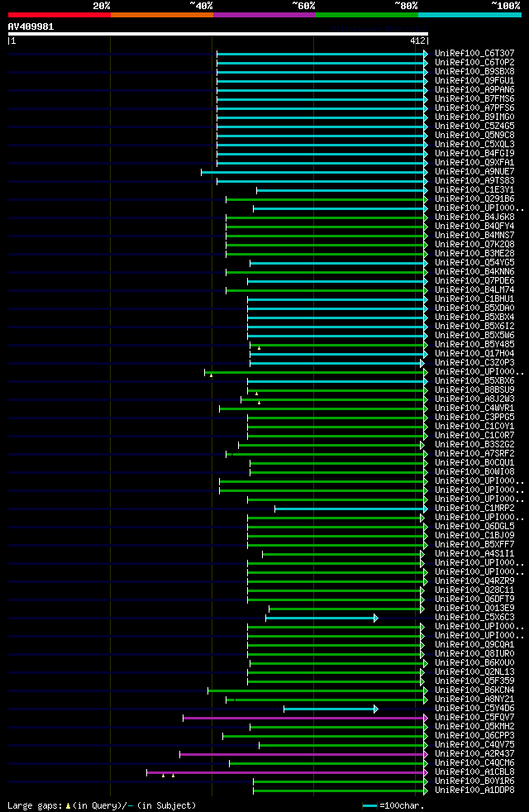Open the UniRef100_A9PAN6 hit
Image resolution: width=529 pixels, height=812 pixels.
(474, 90)
